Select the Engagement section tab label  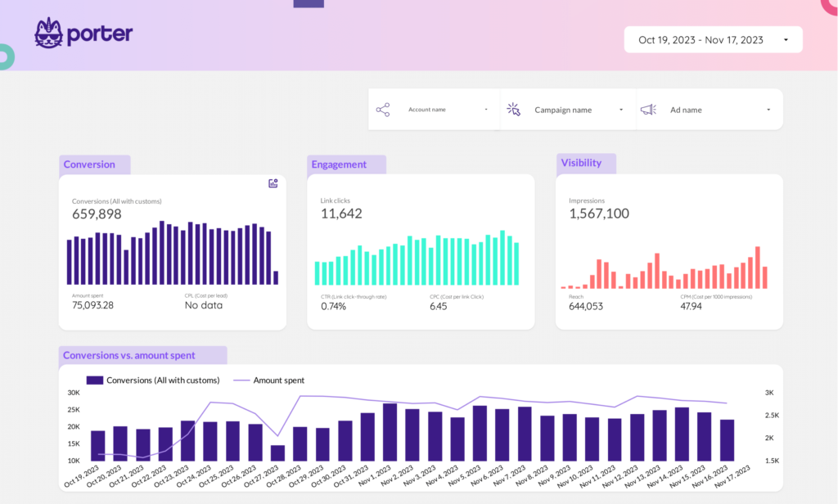pos(339,164)
